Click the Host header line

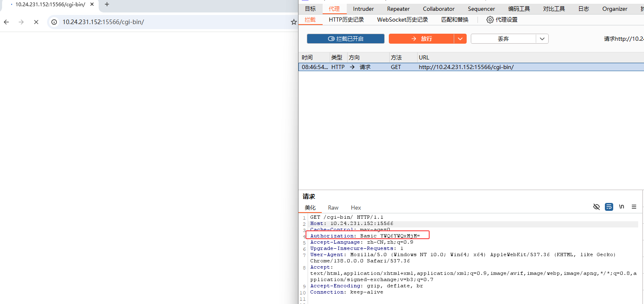coord(352,223)
